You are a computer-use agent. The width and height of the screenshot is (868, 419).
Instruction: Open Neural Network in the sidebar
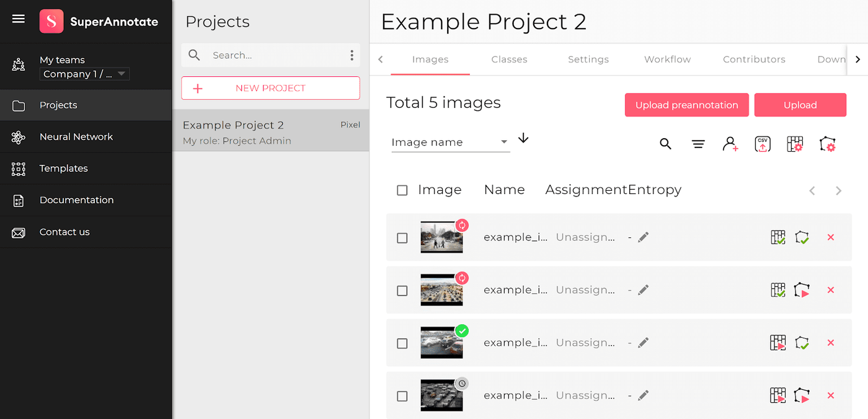[86, 137]
